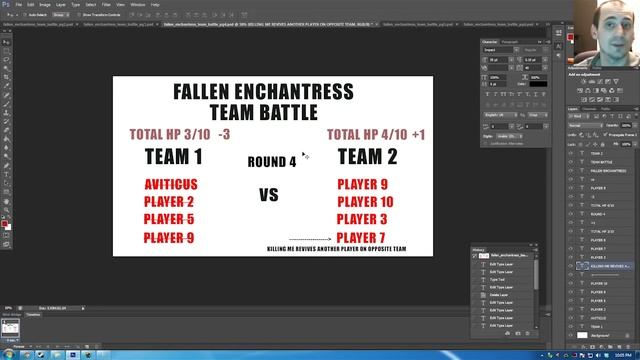Open the English language dropdown

click(500, 115)
